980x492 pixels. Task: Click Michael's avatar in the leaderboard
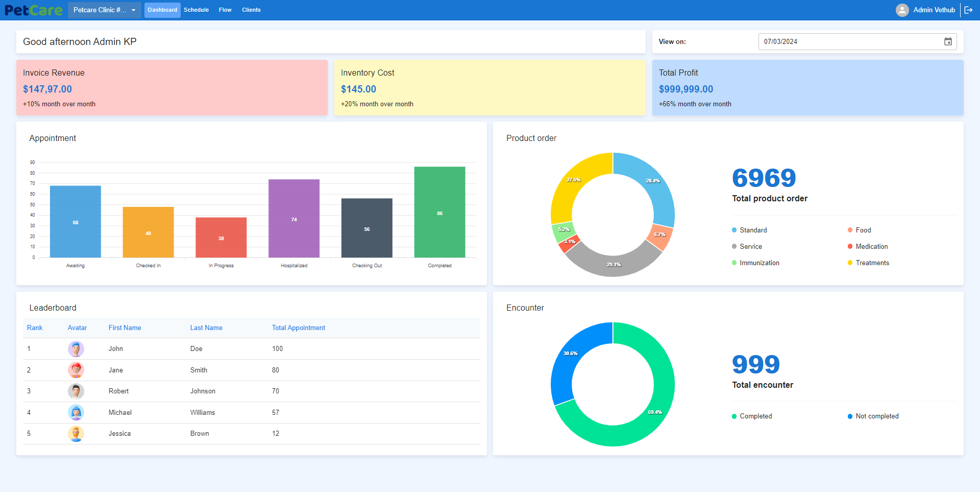(76, 412)
